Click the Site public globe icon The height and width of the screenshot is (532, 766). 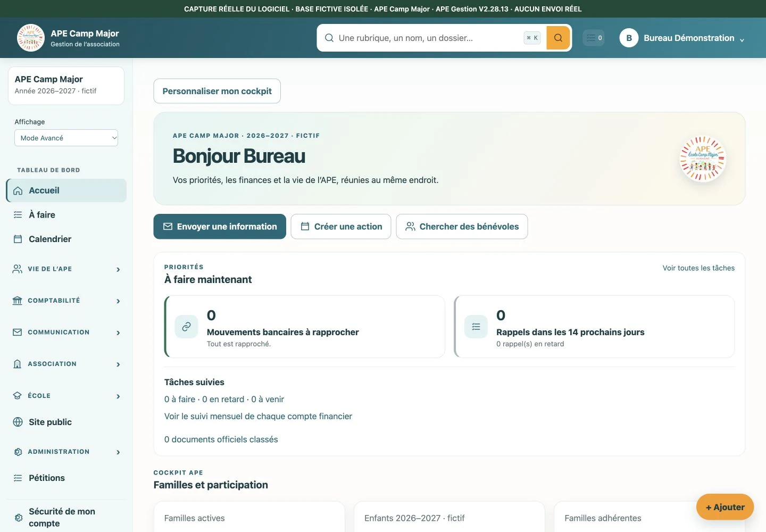click(x=18, y=422)
